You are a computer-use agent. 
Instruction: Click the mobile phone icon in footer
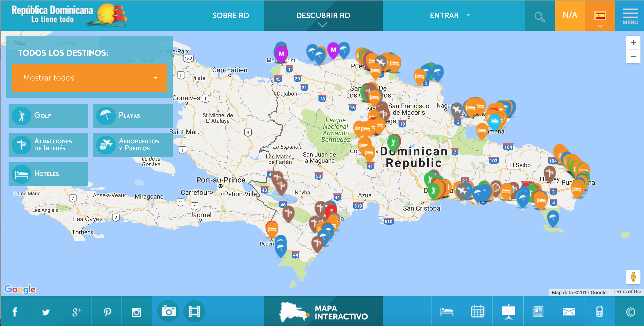point(600,312)
